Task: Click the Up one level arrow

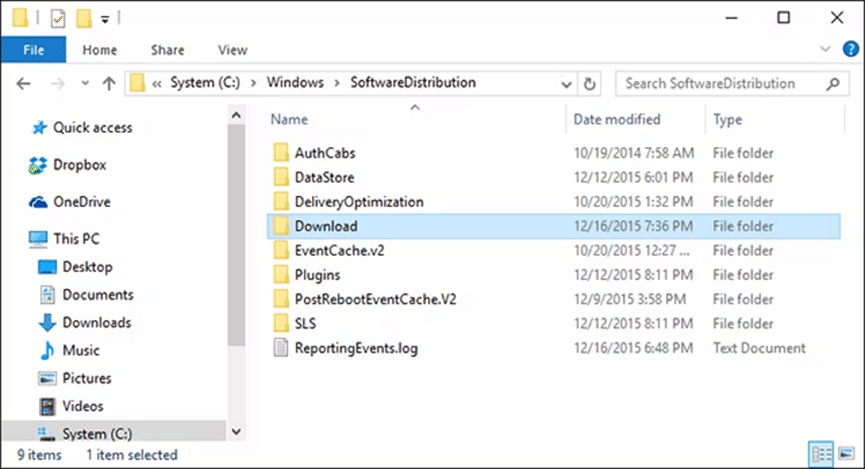Action: click(108, 84)
